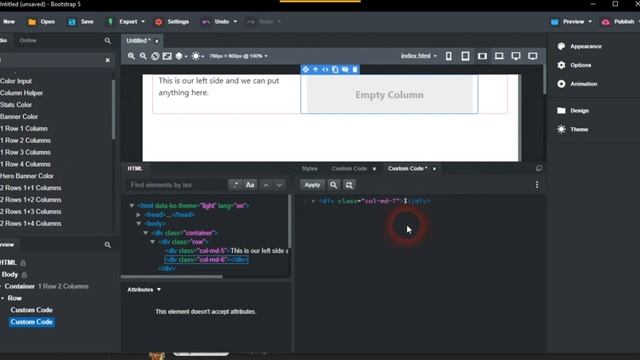Open the Theme section
The width and height of the screenshot is (640, 360).
[x=573, y=129]
